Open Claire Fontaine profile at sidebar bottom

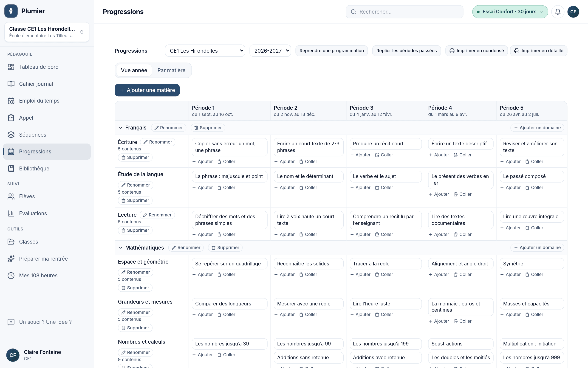coord(47,355)
